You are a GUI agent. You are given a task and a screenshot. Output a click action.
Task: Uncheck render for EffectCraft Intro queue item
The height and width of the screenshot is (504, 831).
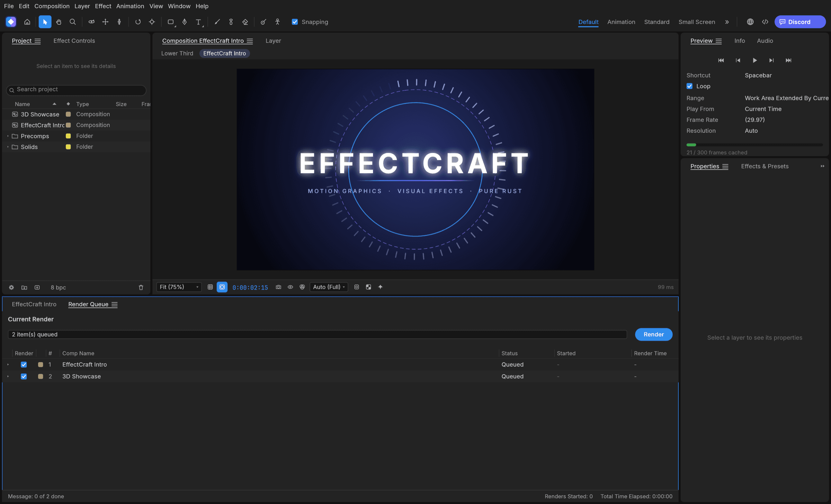(x=24, y=365)
